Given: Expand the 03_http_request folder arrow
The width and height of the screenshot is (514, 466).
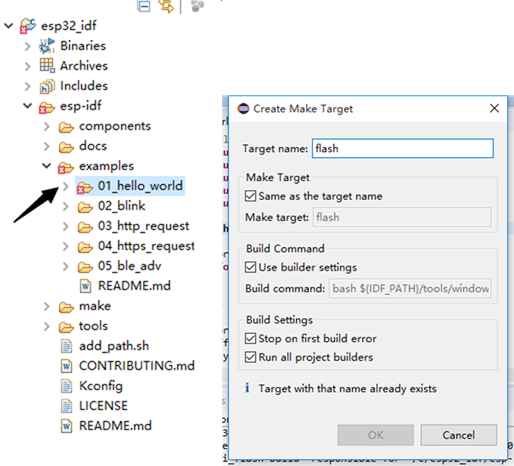Looking at the screenshot, I should point(66,226).
